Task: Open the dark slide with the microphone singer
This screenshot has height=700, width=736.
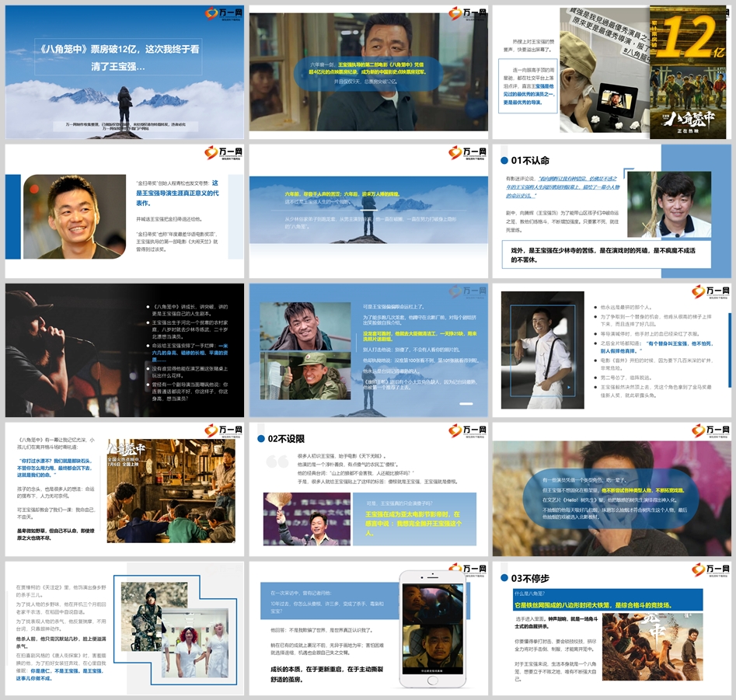Action: point(124,350)
